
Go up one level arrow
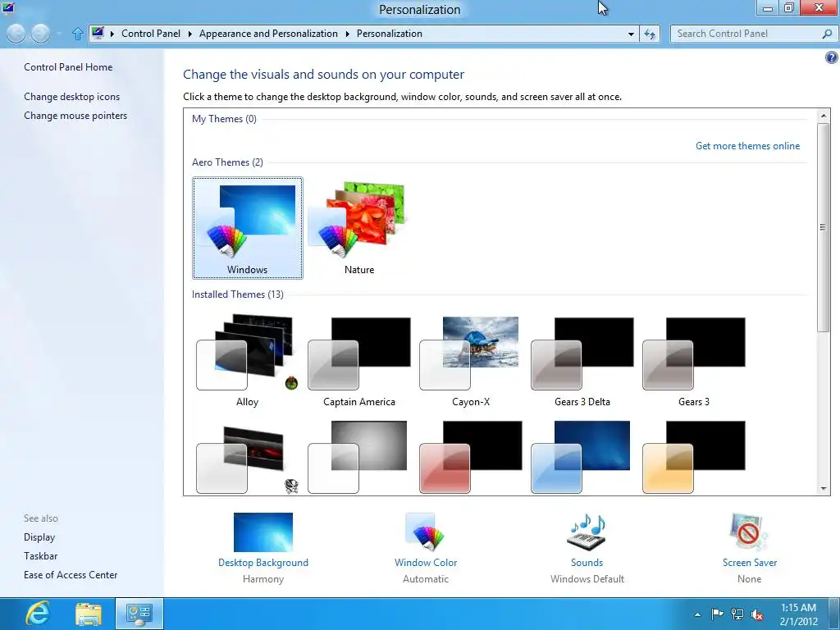78,34
